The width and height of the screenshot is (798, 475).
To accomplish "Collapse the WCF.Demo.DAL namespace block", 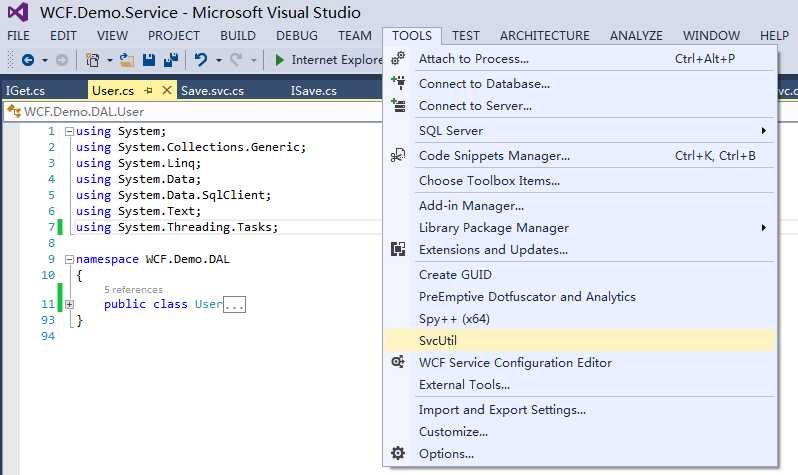I will point(68,259).
